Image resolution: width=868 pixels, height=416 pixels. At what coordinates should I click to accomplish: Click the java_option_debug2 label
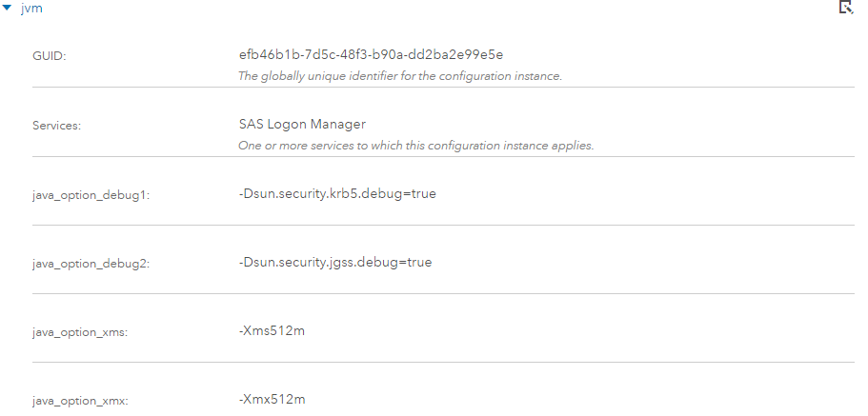(x=91, y=263)
